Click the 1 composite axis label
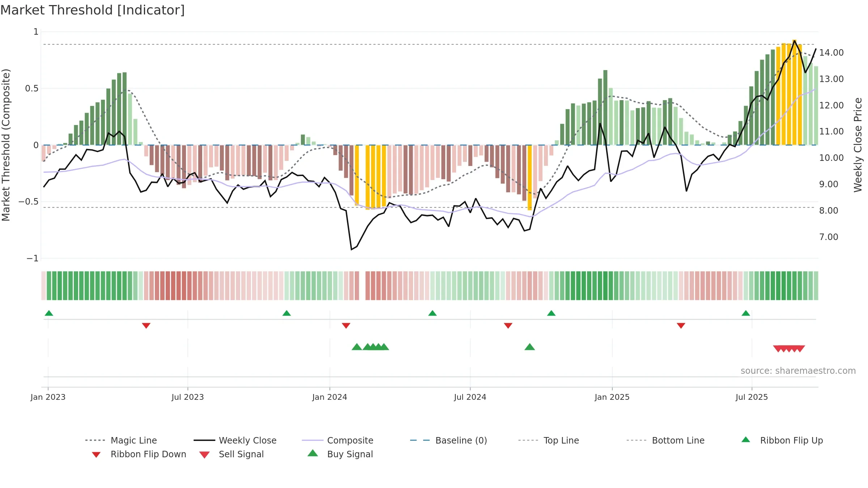The height and width of the screenshot is (488, 868). pos(36,32)
